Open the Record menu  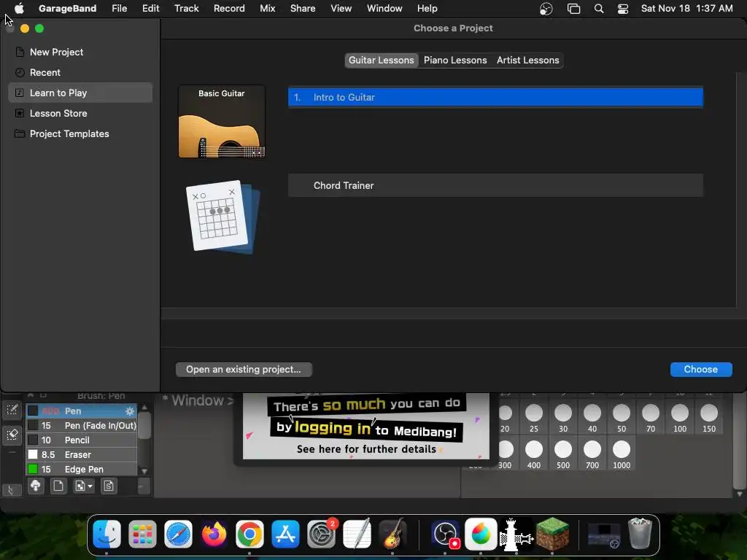pos(229,9)
